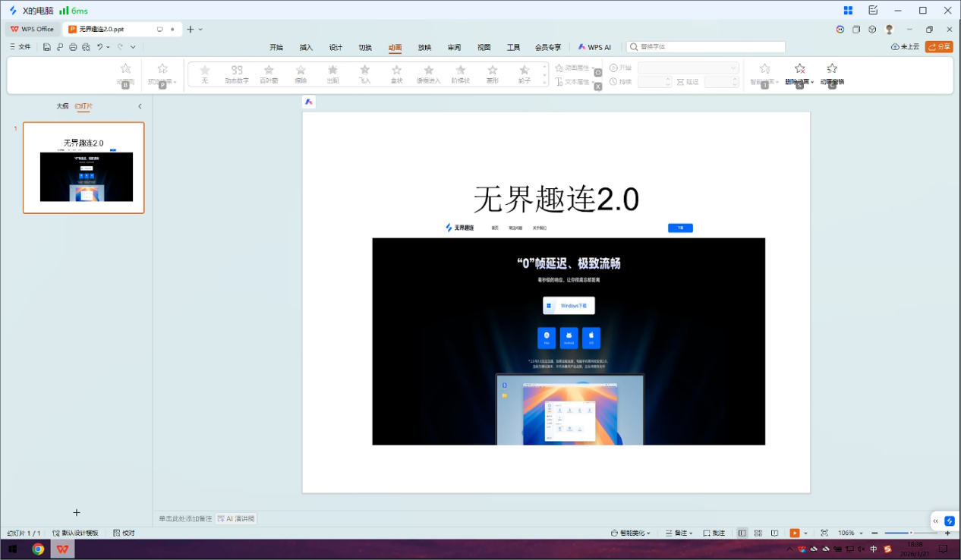Click the 分享 button in the title bar
The height and width of the screenshot is (560, 961).
click(939, 46)
